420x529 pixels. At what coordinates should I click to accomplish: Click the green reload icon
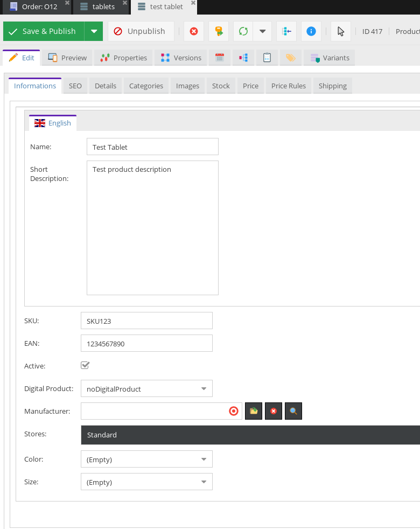pyautogui.click(x=243, y=31)
